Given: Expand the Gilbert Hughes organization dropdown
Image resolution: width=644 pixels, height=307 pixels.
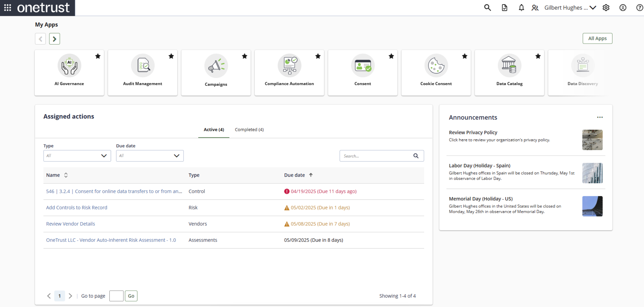Looking at the screenshot, I should 570,8.
